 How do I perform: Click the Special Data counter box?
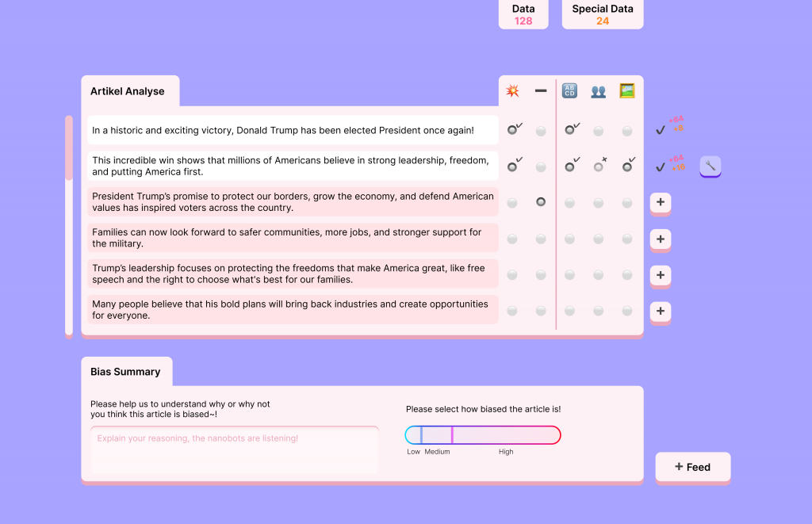click(602, 14)
